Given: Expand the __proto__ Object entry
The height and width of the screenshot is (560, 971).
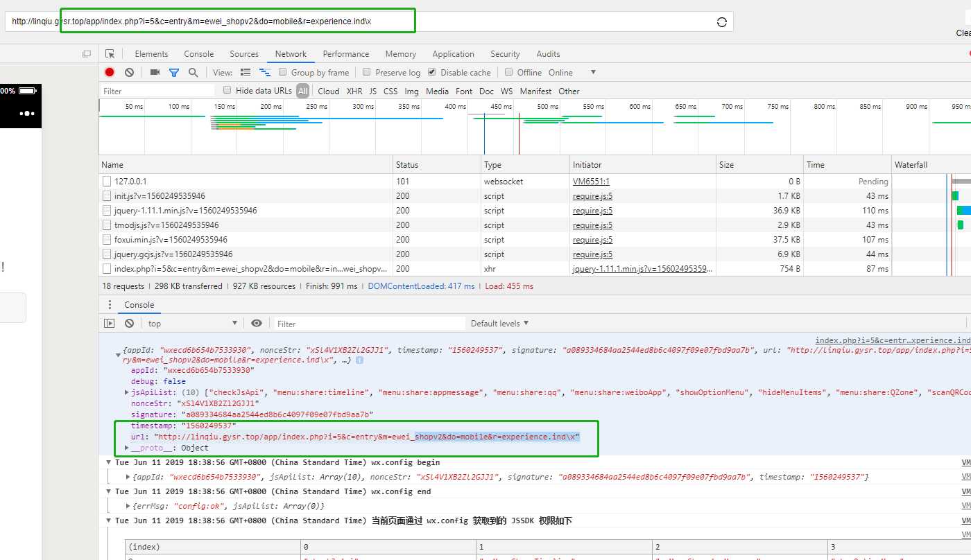Looking at the screenshot, I should coord(126,448).
